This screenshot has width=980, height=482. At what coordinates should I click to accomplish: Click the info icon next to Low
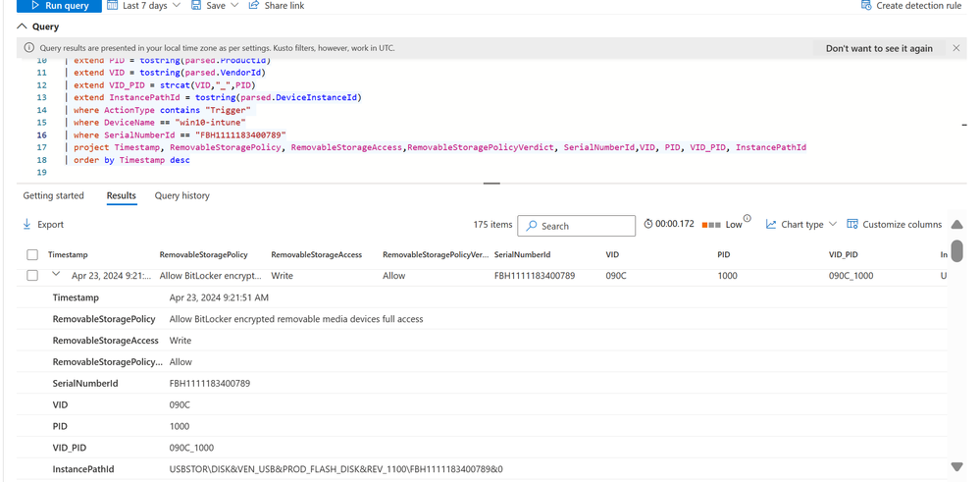click(747, 219)
